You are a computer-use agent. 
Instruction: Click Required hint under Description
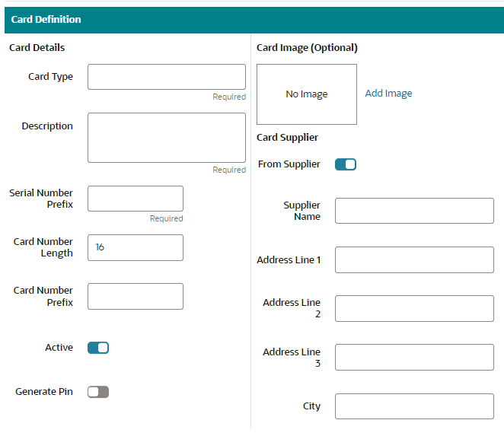[229, 170]
